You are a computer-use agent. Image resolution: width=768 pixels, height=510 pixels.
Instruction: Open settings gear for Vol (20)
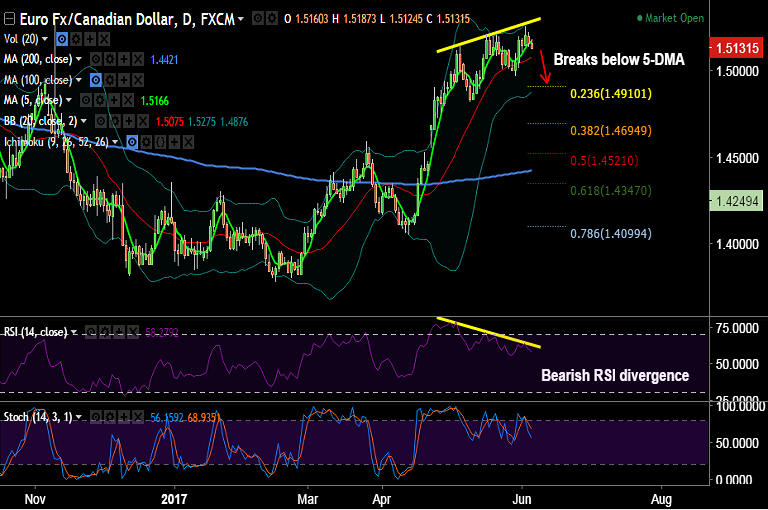(76, 39)
